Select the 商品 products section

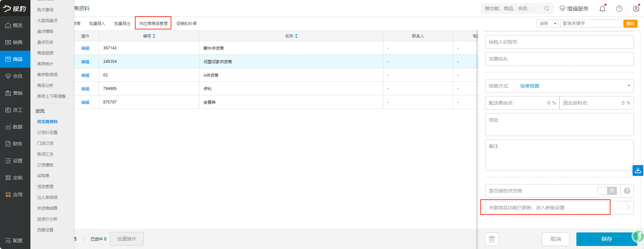(15, 59)
